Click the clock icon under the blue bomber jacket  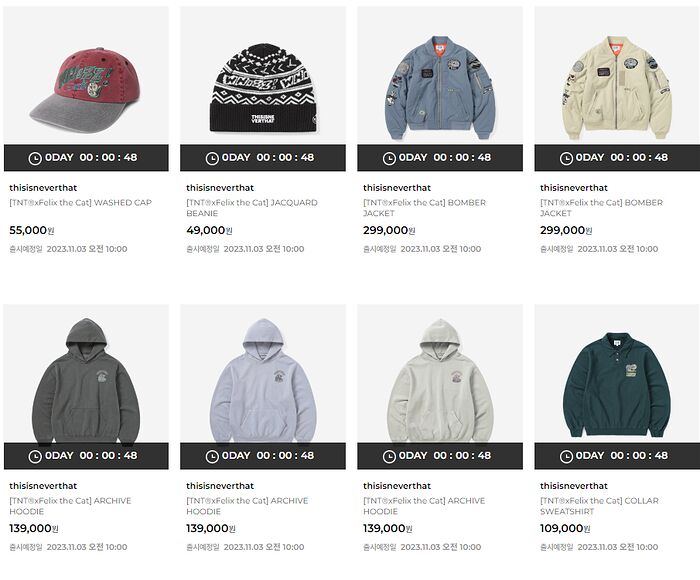389,158
